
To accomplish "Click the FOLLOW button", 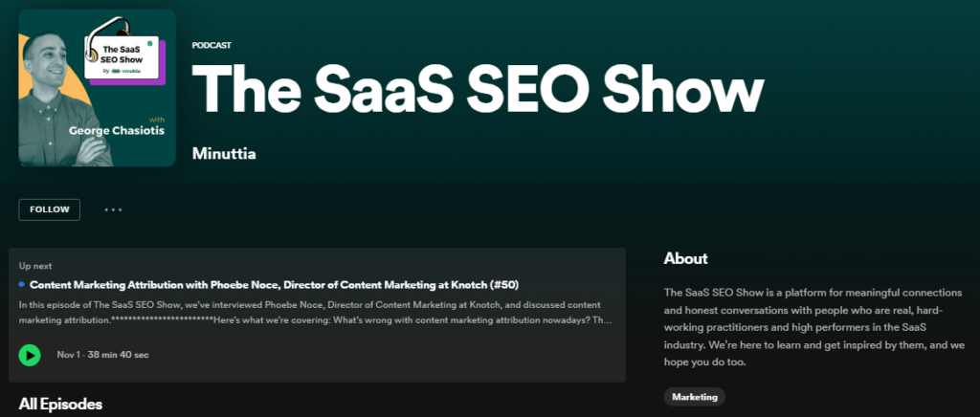I will [49, 209].
